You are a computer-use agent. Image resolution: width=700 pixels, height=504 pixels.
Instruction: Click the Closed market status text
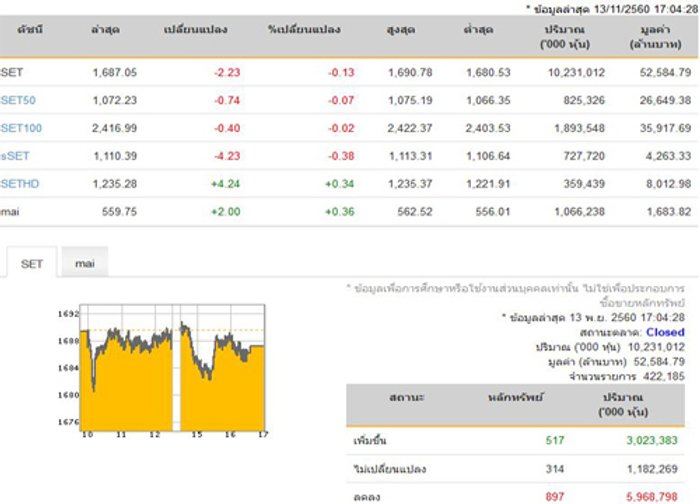tap(665, 332)
